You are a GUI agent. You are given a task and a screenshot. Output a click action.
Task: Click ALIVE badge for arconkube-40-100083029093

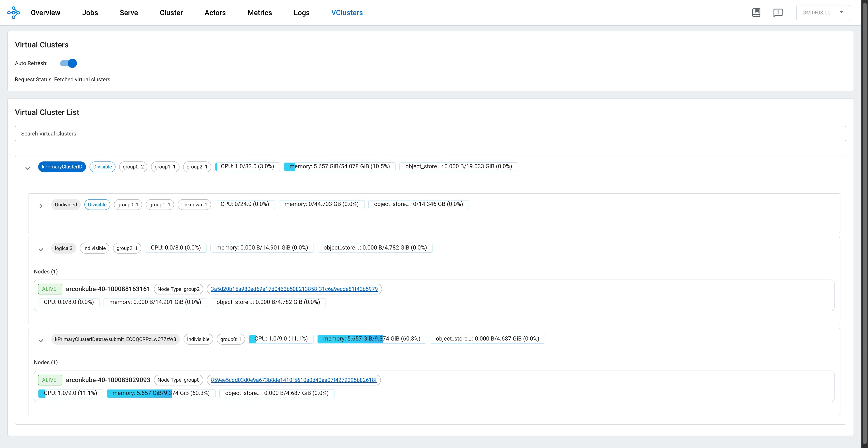point(50,380)
